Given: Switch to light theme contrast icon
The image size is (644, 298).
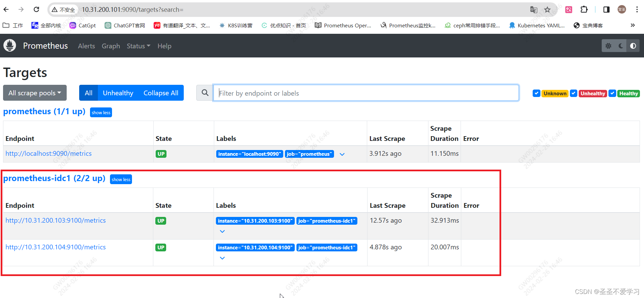Looking at the screenshot, I should tap(633, 46).
